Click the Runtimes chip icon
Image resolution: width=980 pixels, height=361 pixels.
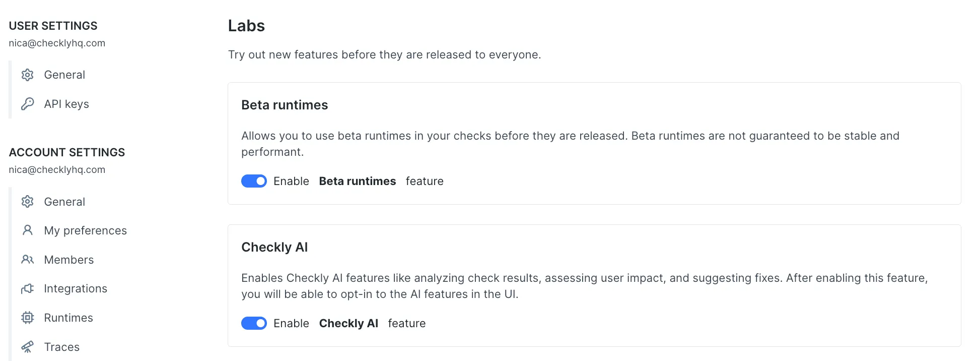(28, 318)
